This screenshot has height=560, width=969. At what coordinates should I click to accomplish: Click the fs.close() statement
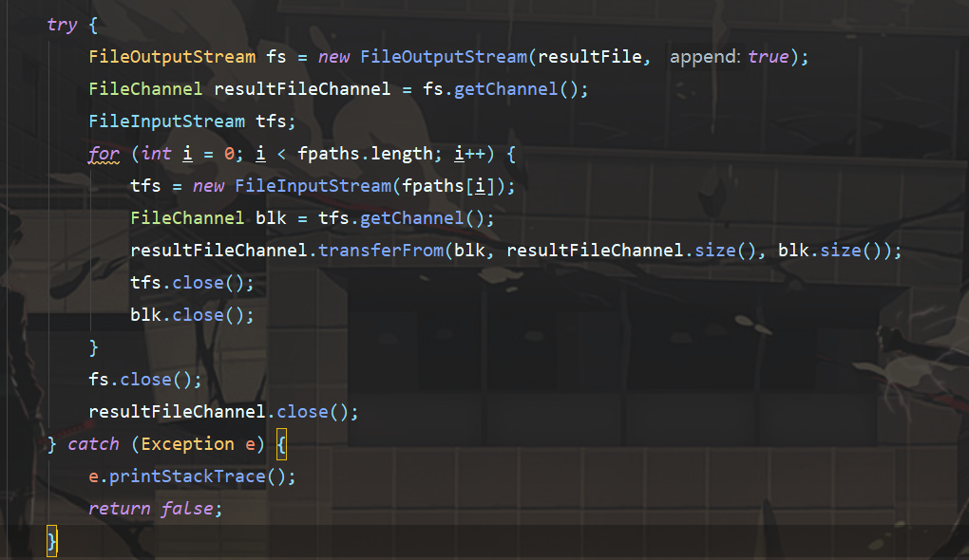click(x=145, y=380)
